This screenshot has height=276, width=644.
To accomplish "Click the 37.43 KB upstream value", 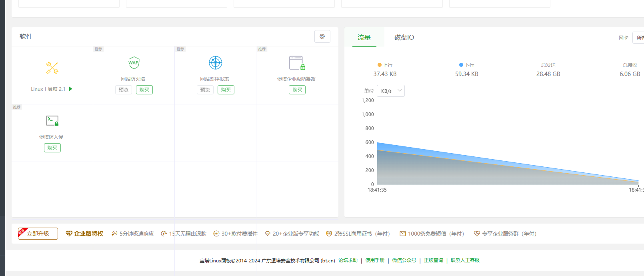I will click(385, 74).
